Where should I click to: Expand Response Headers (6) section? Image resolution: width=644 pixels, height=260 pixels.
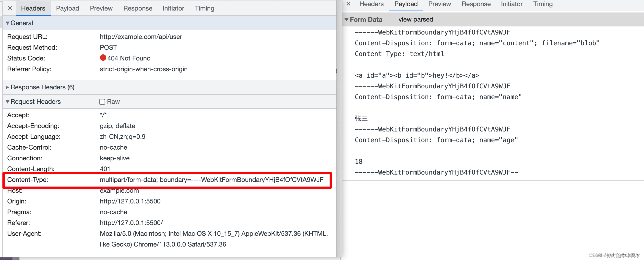(x=7, y=87)
